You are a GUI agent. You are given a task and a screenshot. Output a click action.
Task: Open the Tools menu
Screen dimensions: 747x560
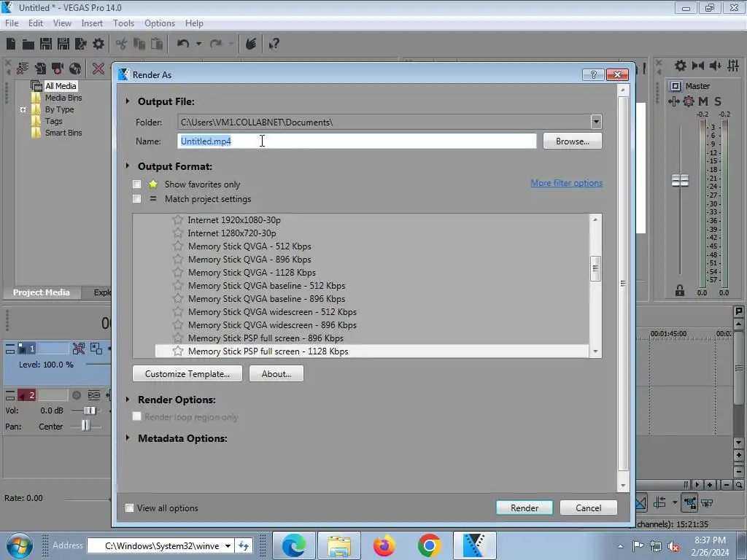(123, 23)
